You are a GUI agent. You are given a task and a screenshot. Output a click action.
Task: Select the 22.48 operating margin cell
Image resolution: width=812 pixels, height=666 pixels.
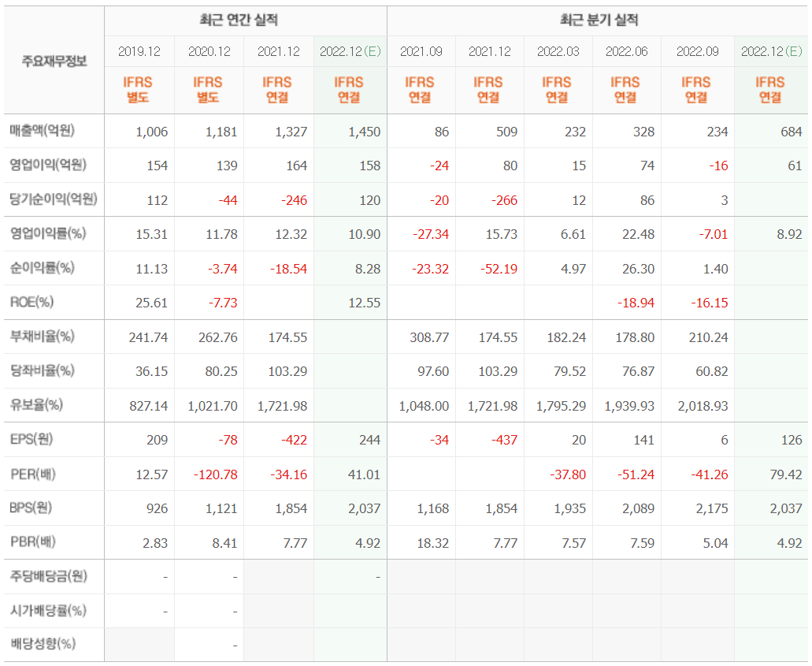(x=639, y=234)
